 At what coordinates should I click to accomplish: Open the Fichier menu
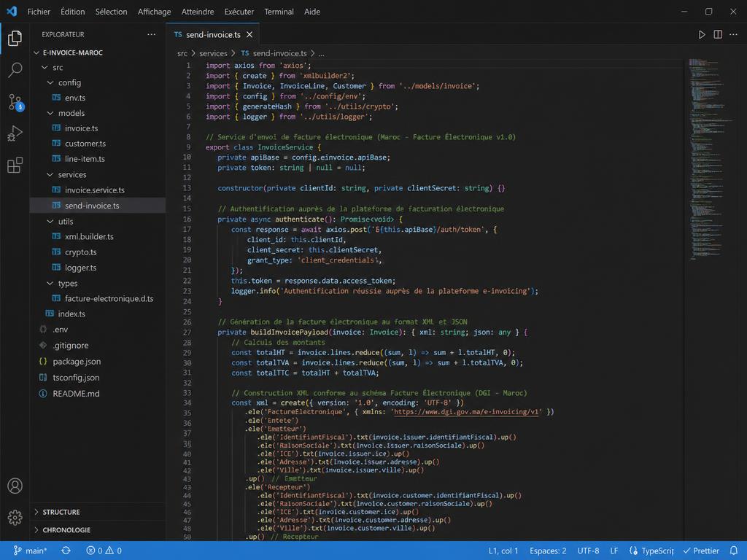39,12
